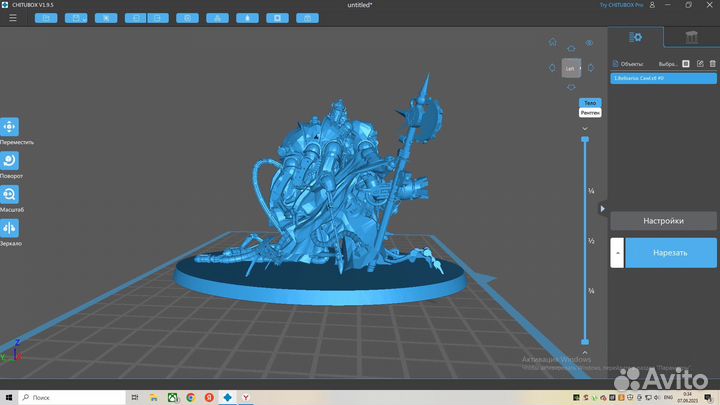Select the Зеркало mirror tool

10,228
